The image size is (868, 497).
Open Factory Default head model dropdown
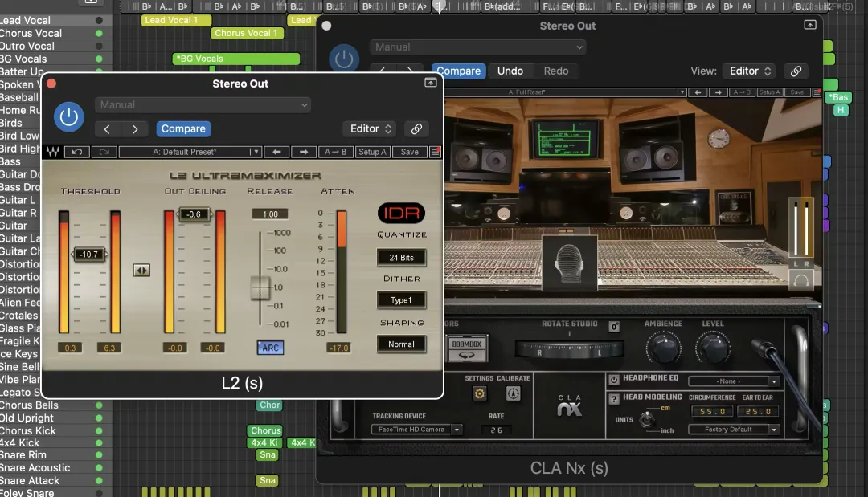(x=734, y=430)
